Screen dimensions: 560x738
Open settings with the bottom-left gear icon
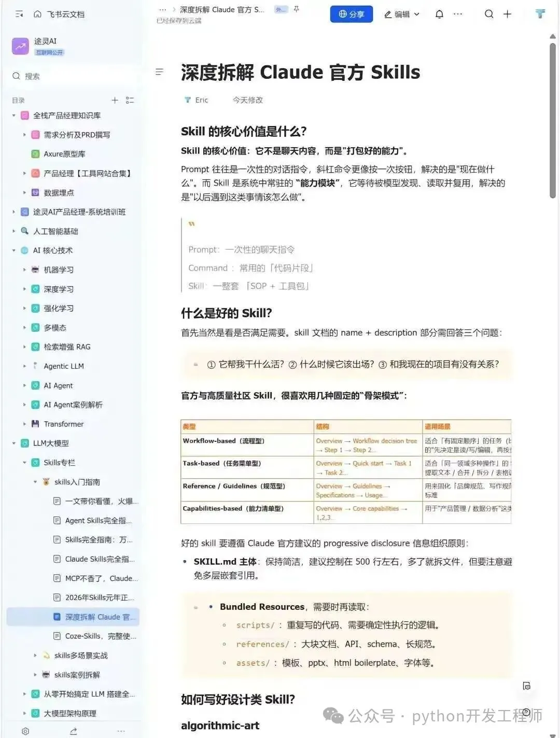[x=25, y=731]
